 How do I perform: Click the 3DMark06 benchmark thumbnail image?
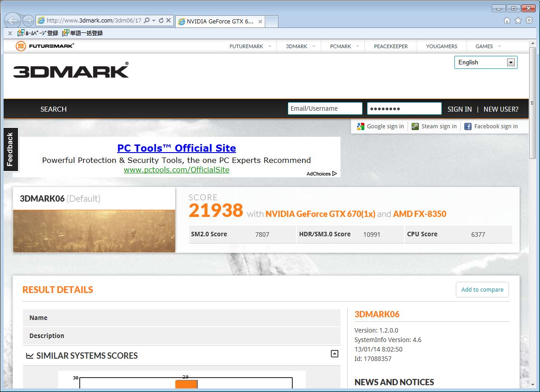coord(94,231)
